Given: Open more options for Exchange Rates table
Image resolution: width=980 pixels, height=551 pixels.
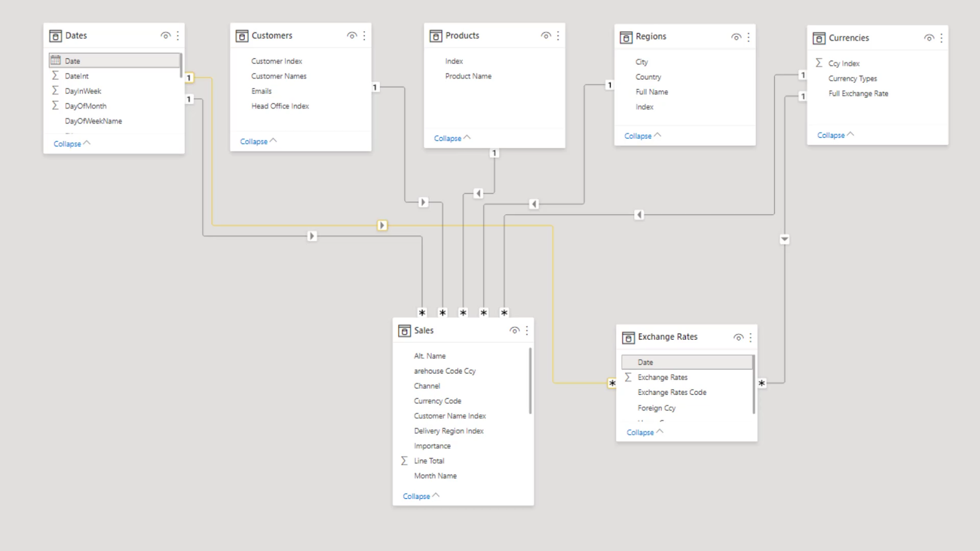Looking at the screenshot, I should 750,337.
